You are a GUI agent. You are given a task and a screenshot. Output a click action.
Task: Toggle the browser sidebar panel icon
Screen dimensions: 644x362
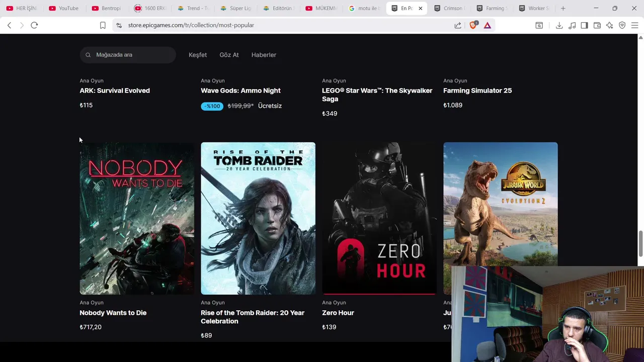pyautogui.click(x=584, y=25)
